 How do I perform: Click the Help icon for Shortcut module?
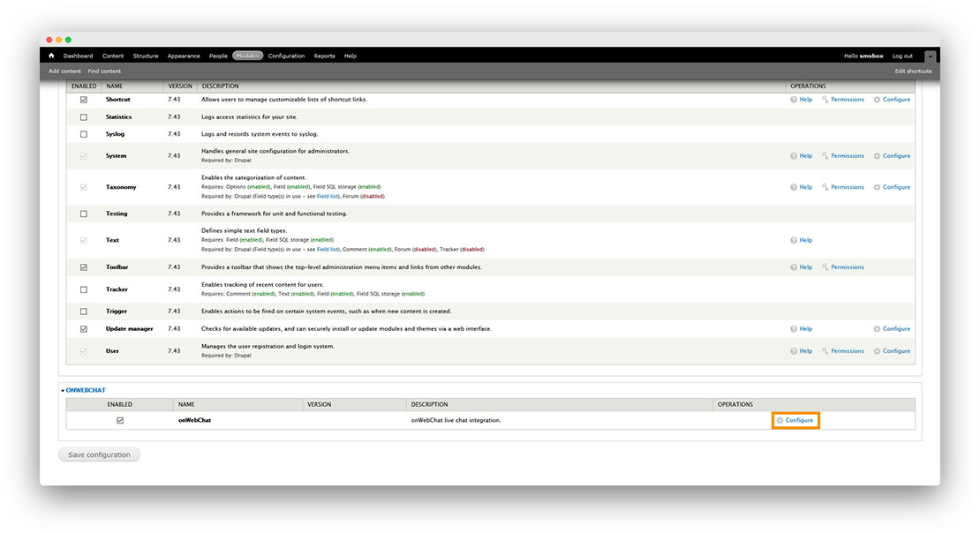point(794,100)
